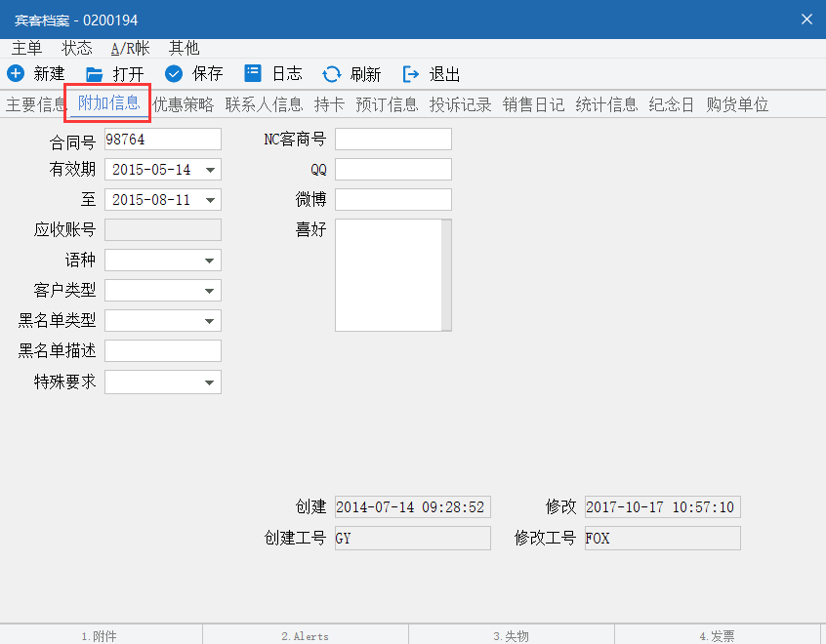826x644 pixels.
Task: Click the 退出 (Exit) icon
Action: [x=411, y=74]
